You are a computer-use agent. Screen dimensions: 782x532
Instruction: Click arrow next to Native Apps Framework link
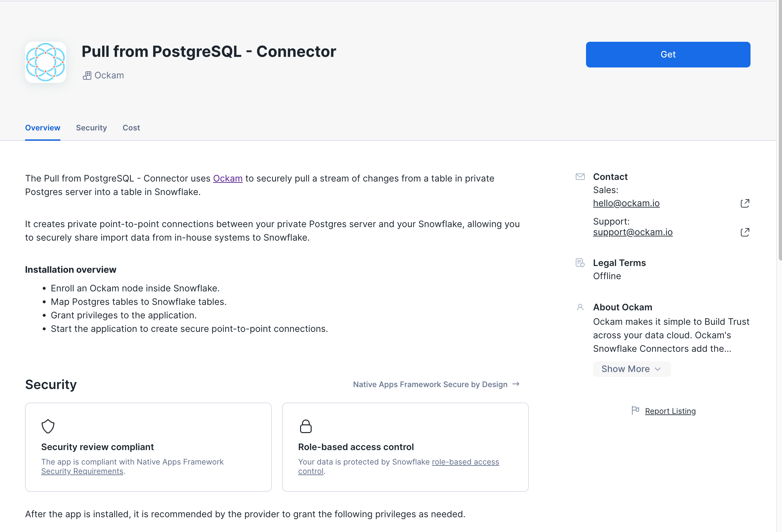(x=516, y=384)
